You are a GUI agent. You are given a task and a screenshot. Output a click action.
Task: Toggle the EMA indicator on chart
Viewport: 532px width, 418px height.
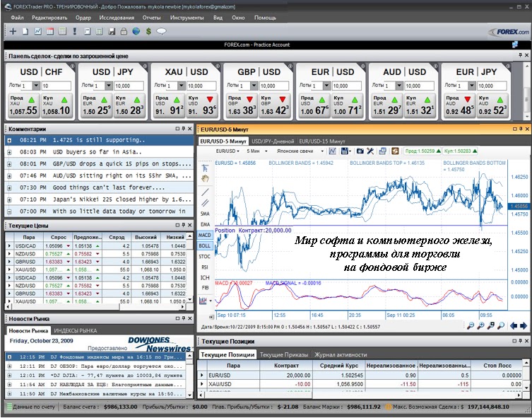pyautogui.click(x=205, y=224)
